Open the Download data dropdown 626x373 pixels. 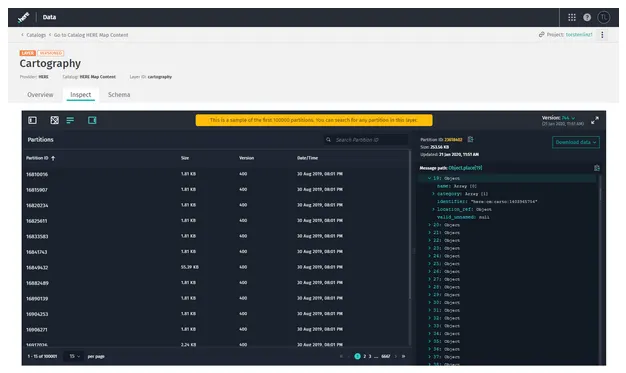coord(576,142)
